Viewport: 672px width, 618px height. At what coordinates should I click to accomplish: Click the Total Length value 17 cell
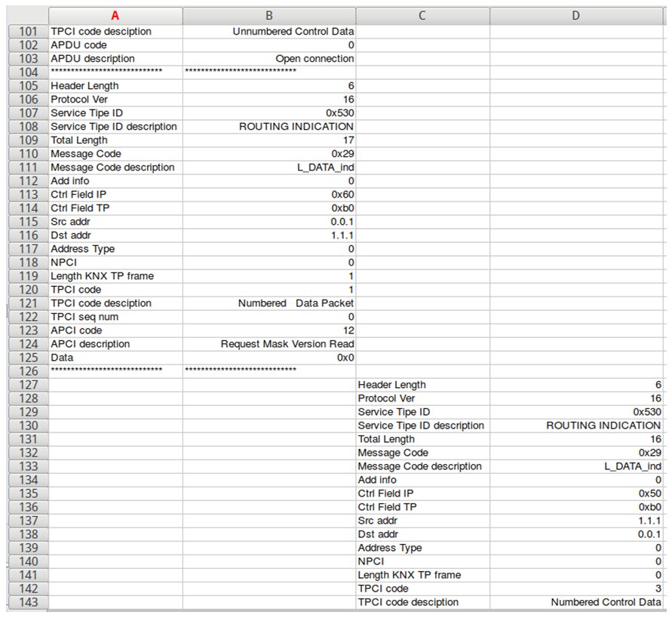coord(269,140)
